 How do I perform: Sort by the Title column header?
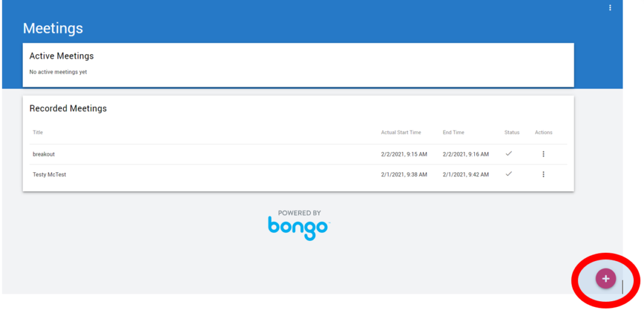tap(38, 133)
